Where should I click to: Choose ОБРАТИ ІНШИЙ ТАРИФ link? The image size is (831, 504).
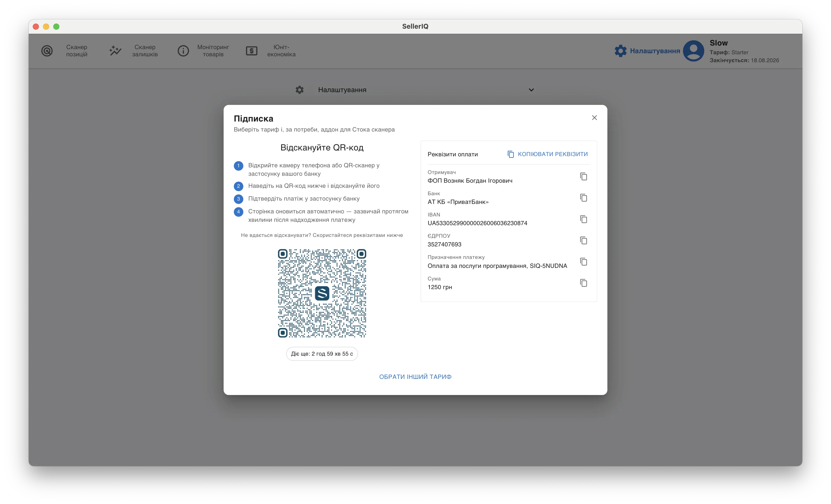(x=415, y=377)
